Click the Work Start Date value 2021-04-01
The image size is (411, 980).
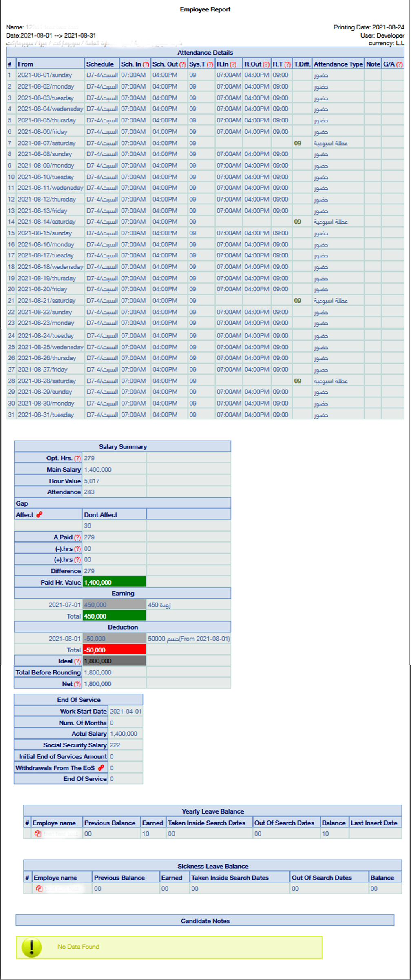pos(126,711)
